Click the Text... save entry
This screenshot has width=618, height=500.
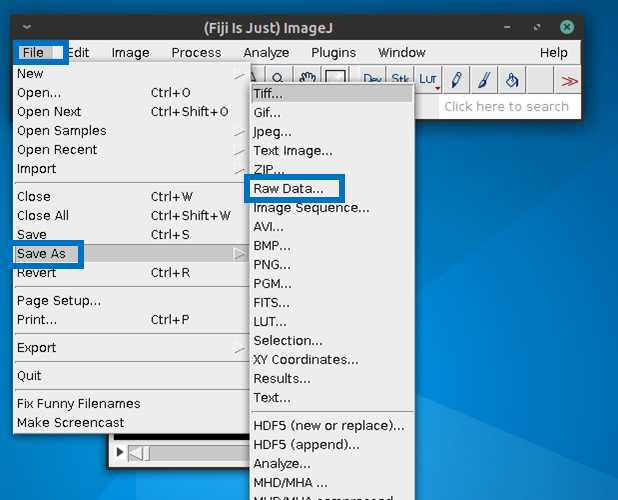(332, 397)
